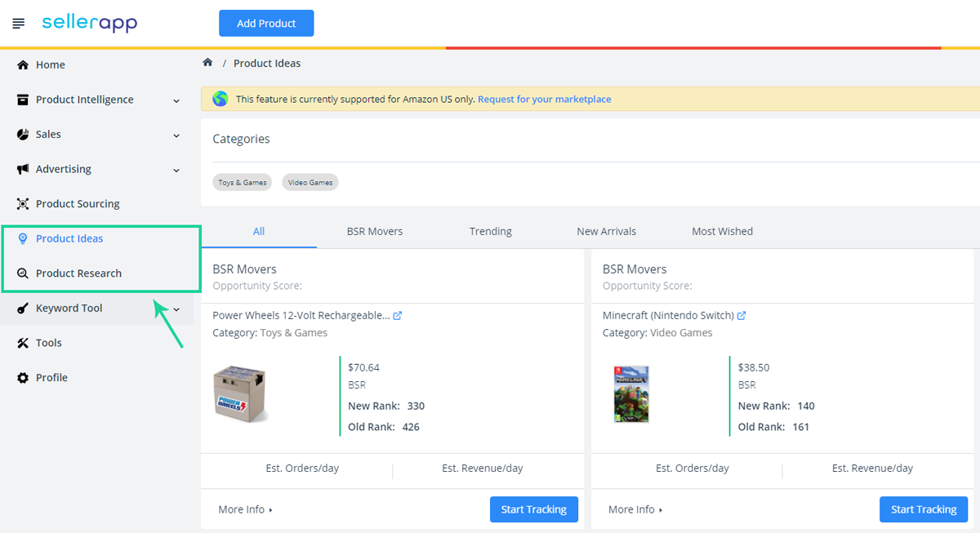The width and height of the screenshot is (980, 533).
Task: Expand More Info on Minecraft card
Action: [635, 509]
